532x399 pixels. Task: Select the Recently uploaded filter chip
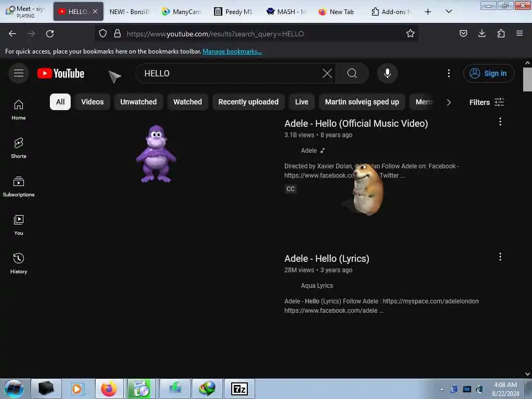248,102
